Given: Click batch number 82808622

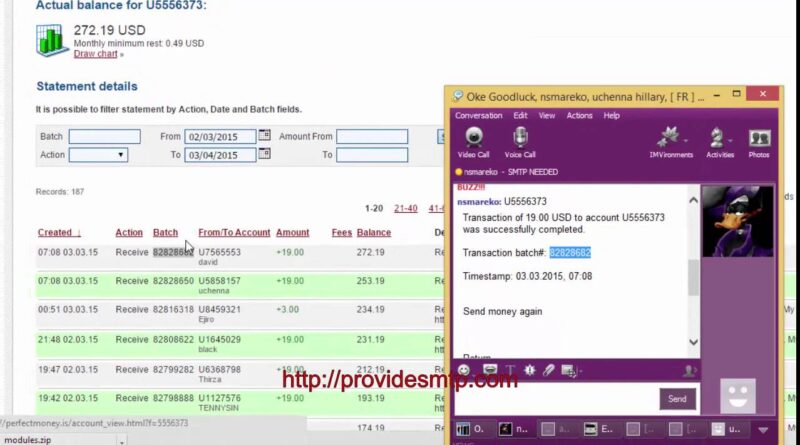Looking at the screenshot, I should [x=173, y=339].
